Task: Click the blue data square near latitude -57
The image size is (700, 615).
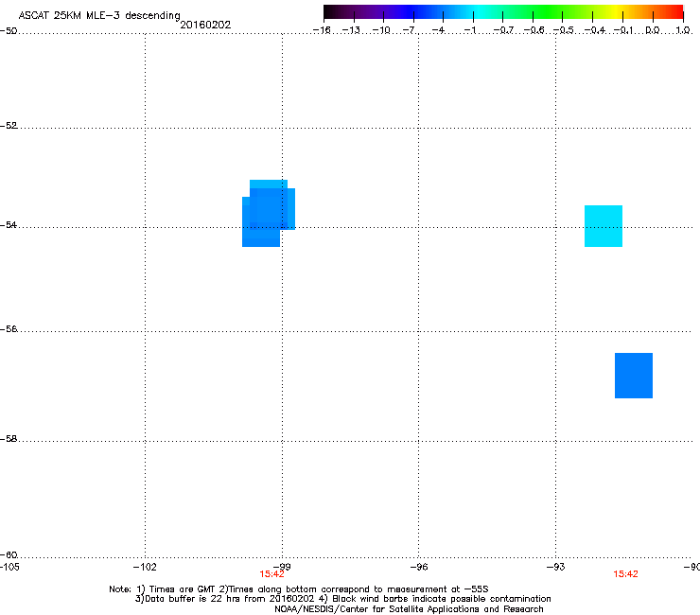Action: (x=634, y=376)
